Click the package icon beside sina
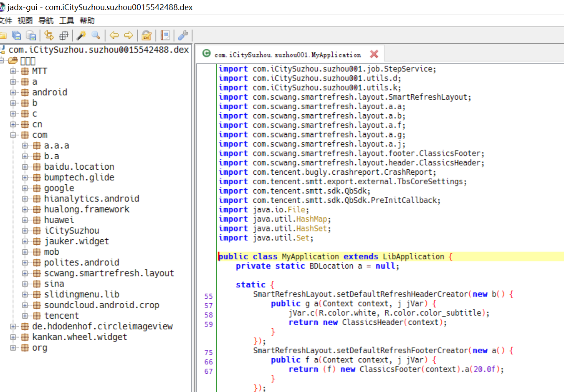 pyautogui.click(x=37, y=284)
